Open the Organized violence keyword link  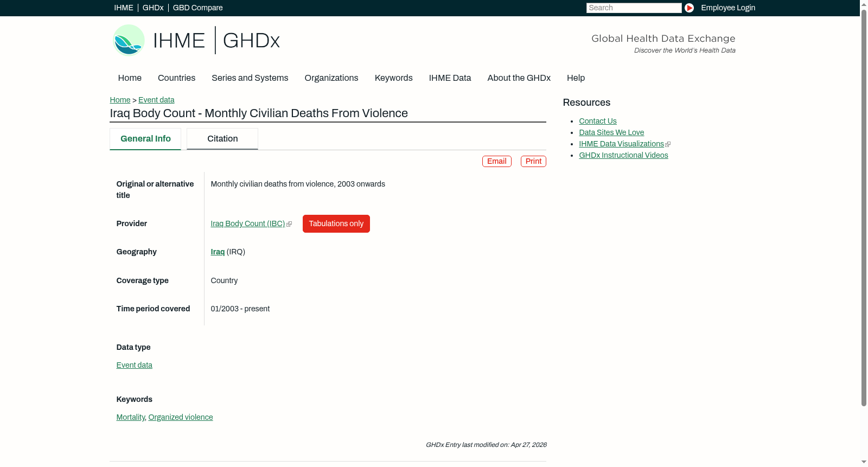[x=181, y=417]
